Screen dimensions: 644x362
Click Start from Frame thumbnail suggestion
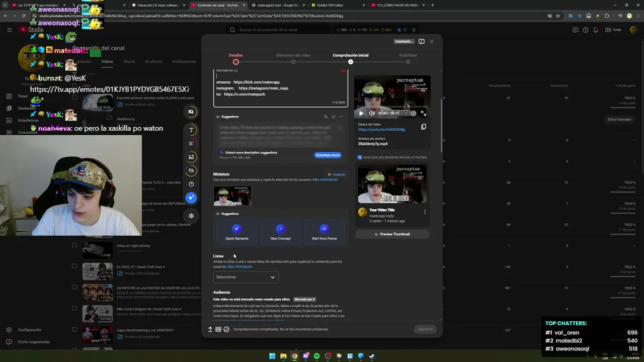325,233
